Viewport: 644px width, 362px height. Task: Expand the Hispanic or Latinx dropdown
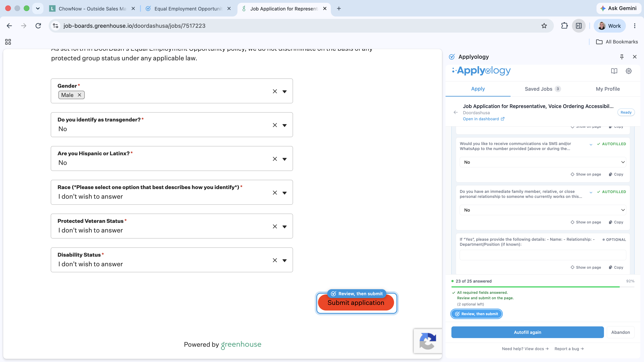285,159
